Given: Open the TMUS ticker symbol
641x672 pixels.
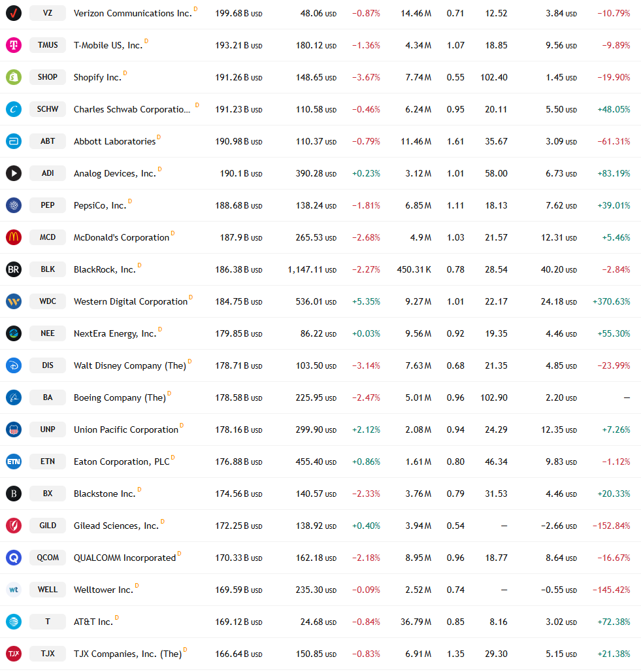Looking at the screenshot, I should [48, 45].
